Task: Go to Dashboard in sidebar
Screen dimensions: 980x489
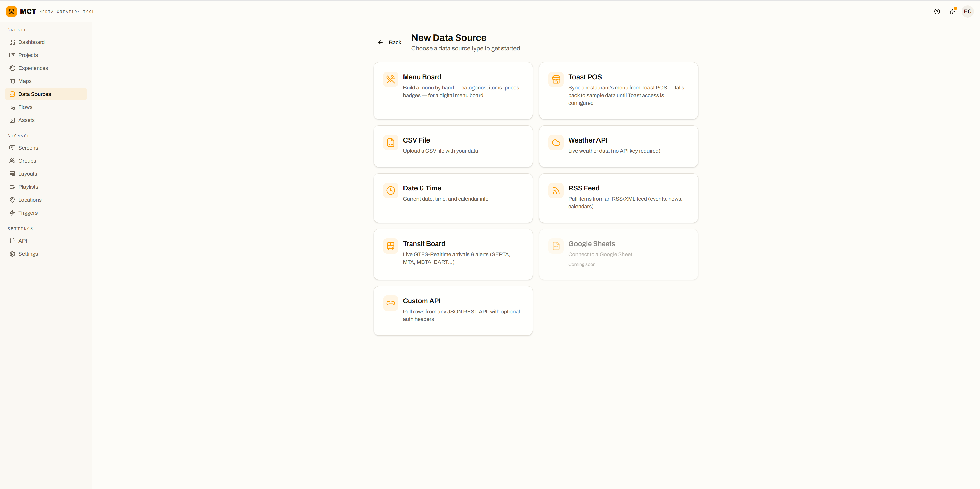Action: coord(46,42)
